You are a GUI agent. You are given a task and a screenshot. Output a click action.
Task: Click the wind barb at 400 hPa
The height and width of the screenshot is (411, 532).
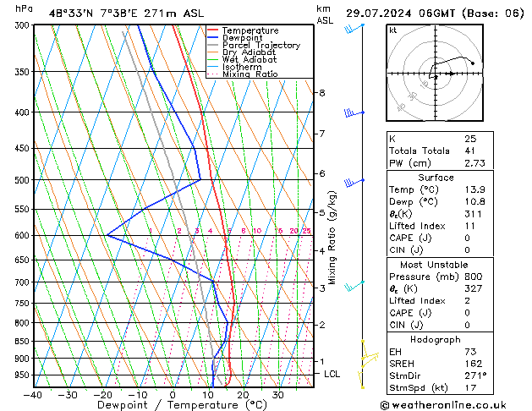(354, 113)
